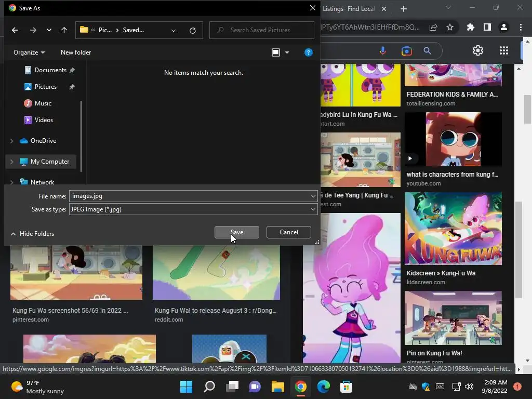Share this page from address bar
Viewport: 532px width, 399px height.
coord(433,27)
